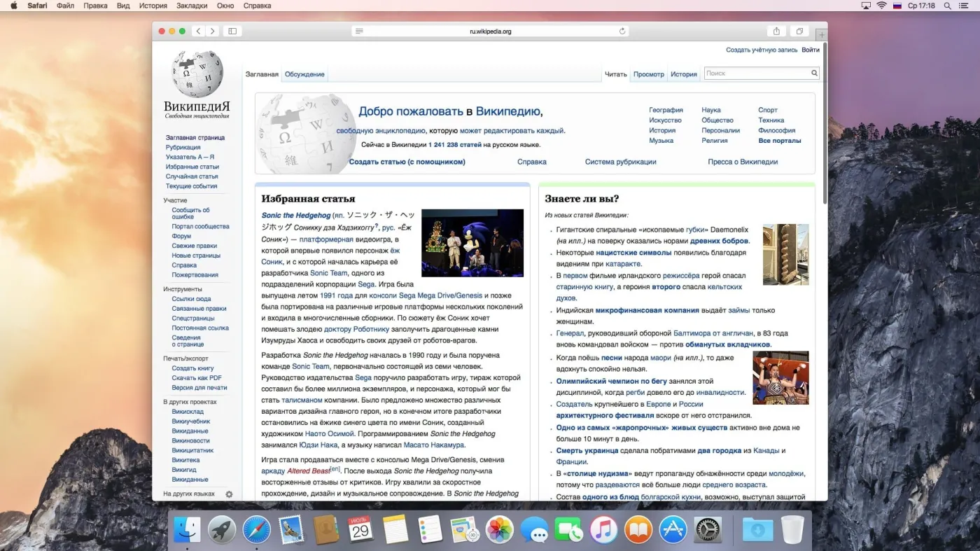The height and width of the screenshot is (551, 980).
Task: Open Notification Center from the menu bar
Action: (x=964, y=6)
